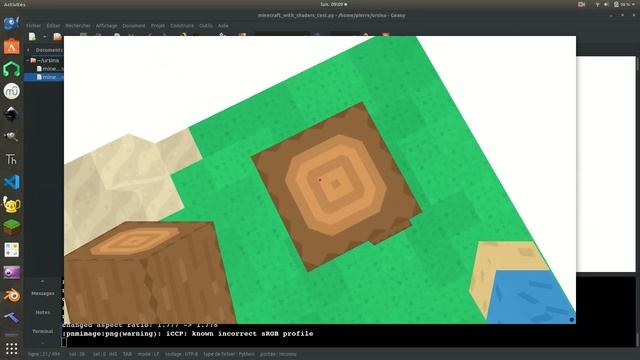This screenshot has height=360, width=640.
Task: Open the tiled squares app in dock
Action: coord(11,250)
